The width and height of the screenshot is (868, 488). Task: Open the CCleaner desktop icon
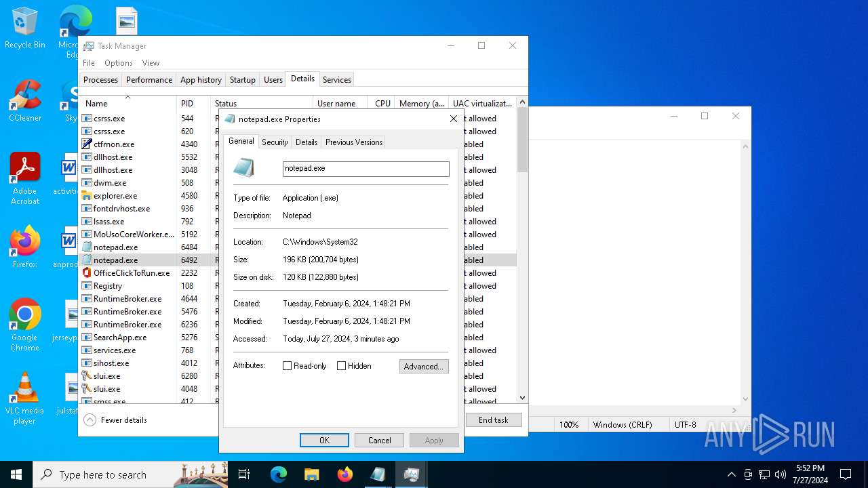point(25,102)
